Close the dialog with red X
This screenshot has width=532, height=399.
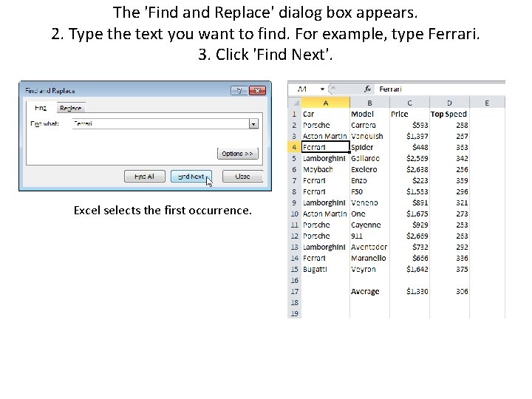click(257, 90)
